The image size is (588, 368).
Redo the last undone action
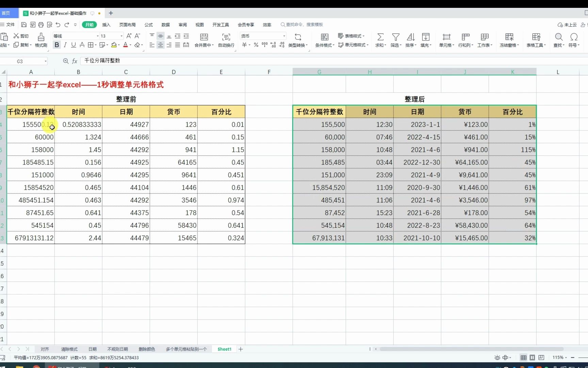coord(67,25)
